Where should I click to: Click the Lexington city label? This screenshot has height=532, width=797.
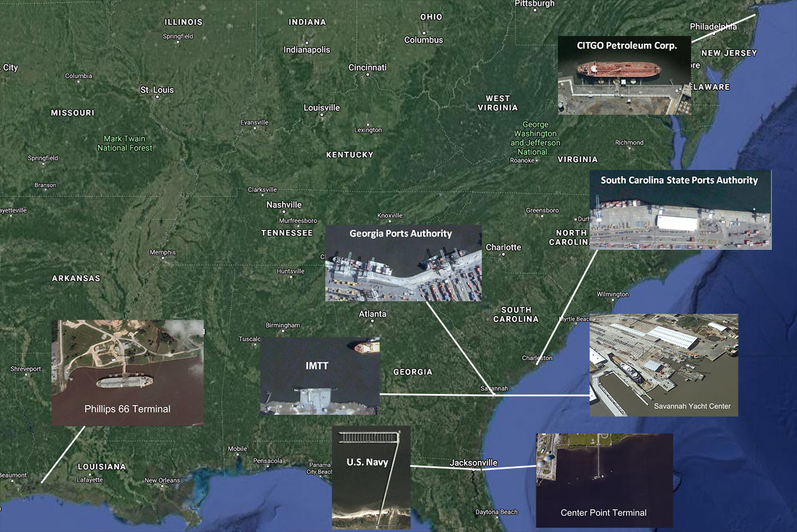pyautogui.click(x=368, y=130)
